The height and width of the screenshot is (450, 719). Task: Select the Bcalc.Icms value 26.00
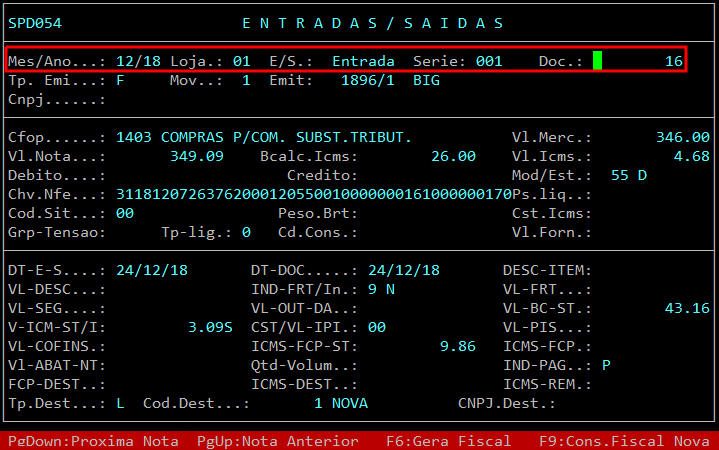[x=453, y=156]
